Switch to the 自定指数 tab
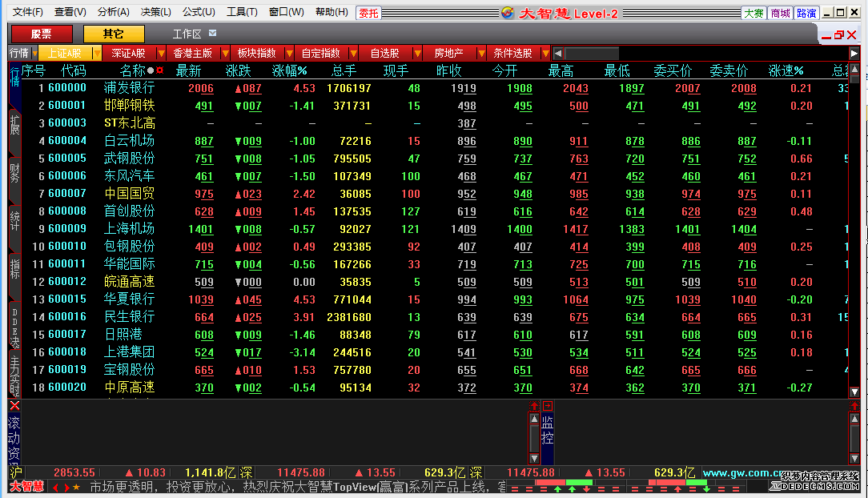Viewport: 868px width, 498px height. pyautogui.click(x=321, y=53)
